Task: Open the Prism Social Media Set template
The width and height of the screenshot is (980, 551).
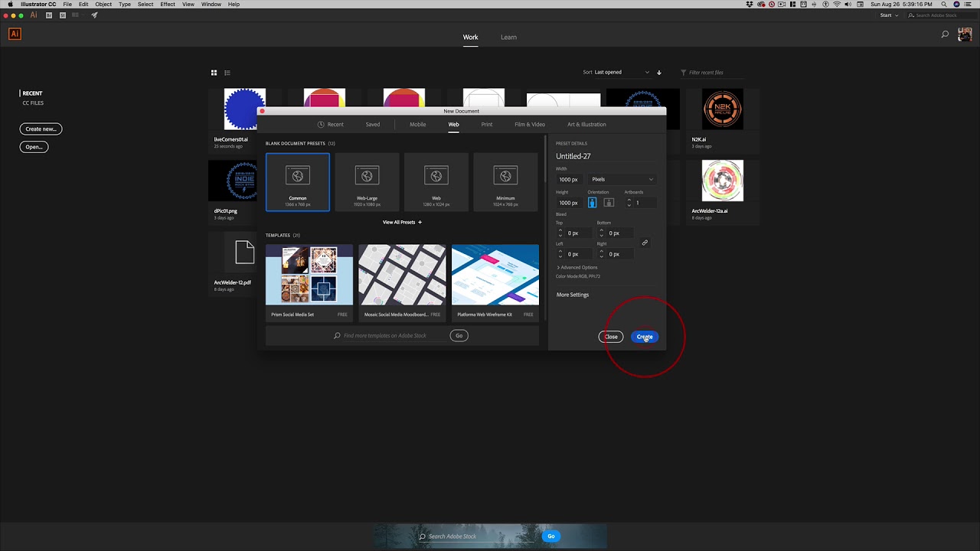Action: click(309, 282)
